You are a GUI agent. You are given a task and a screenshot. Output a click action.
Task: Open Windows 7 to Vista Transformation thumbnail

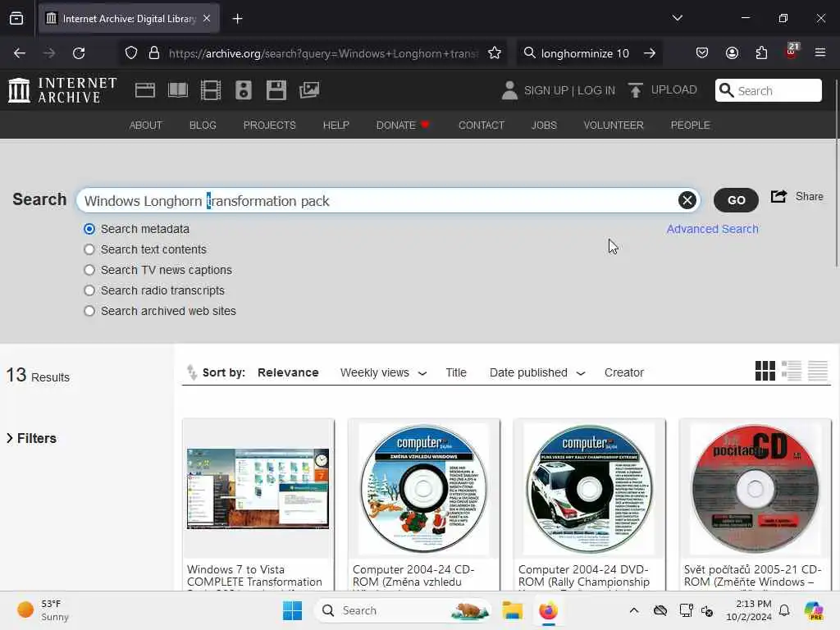[258, 489]
